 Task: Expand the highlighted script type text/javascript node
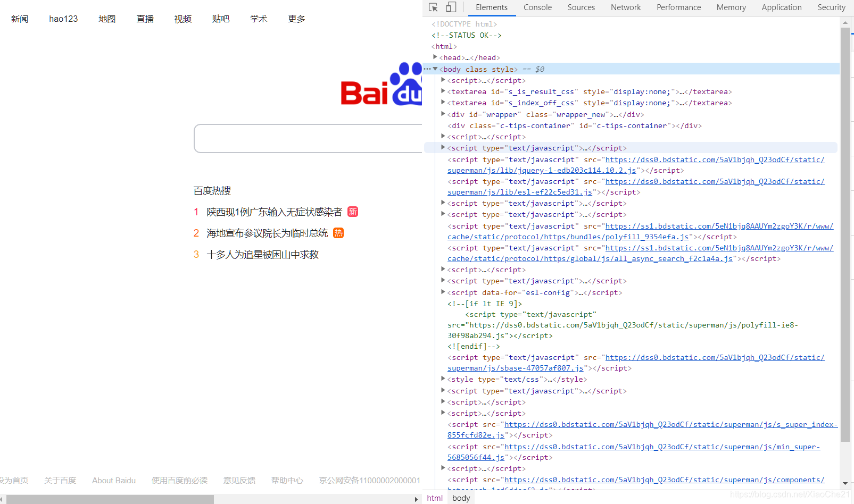[x=443, y=147]
